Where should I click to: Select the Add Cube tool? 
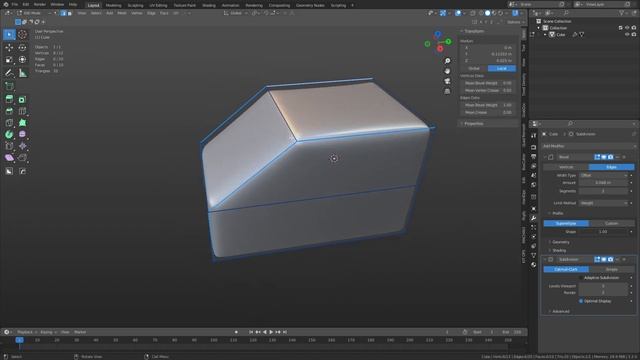[x=9, y=86]
